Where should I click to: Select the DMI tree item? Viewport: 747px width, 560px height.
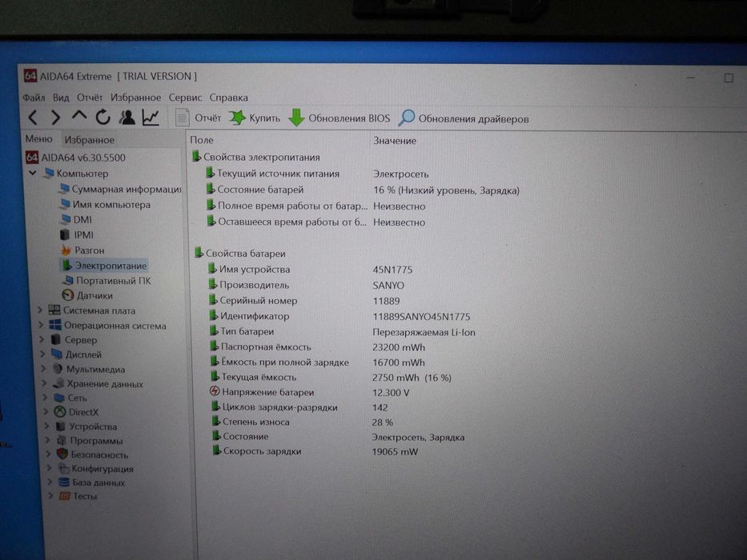tap(76, 219)
